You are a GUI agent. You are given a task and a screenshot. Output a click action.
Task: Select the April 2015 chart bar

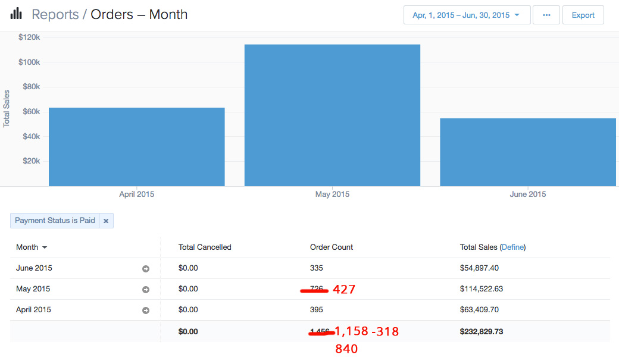(x=136, y=146)
